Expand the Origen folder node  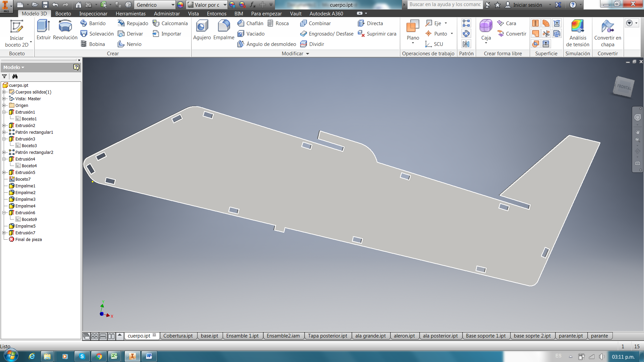pos(4,105)
